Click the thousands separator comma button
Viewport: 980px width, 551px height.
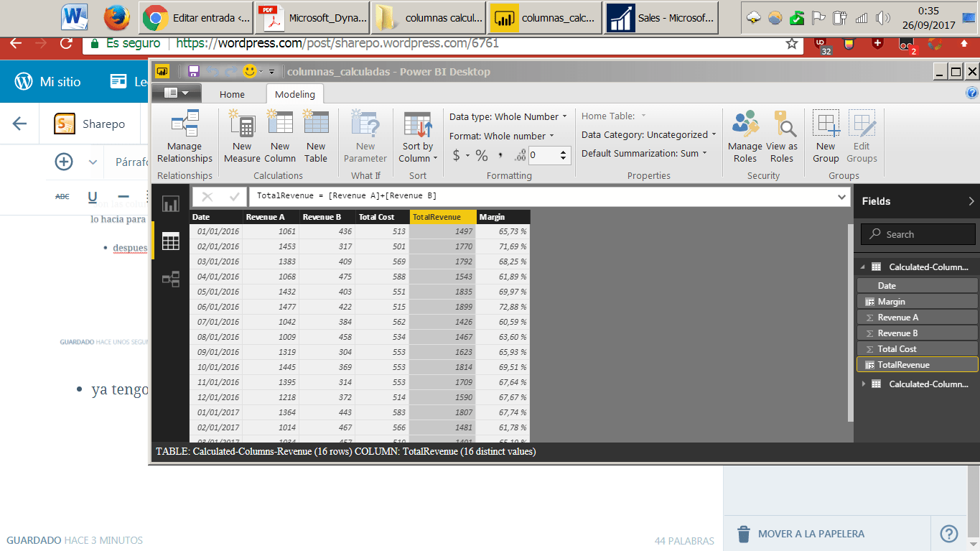point(500,155)
